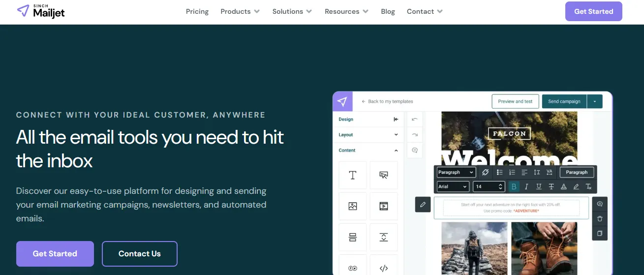The height and width of the screenshot is (275, 644).
Task: Click the Get Started button beside Contact Us
Action: click(x=55, y=254)
